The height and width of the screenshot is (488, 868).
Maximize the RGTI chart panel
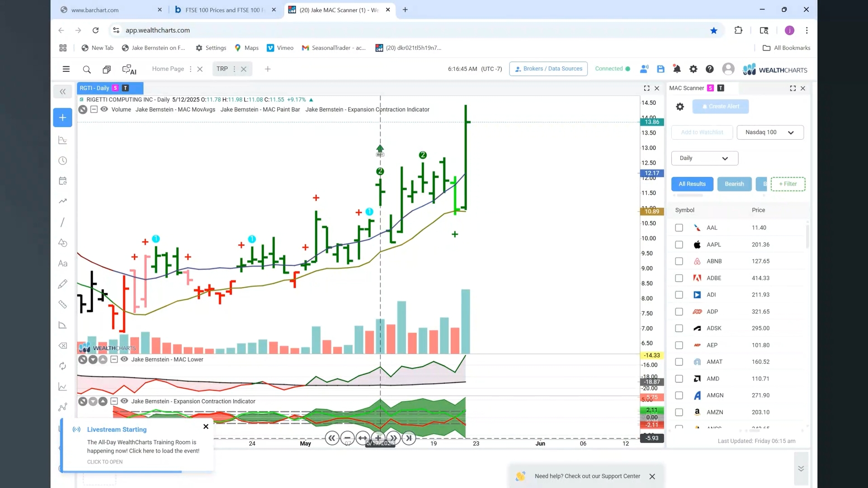click(x=646, y=88)
